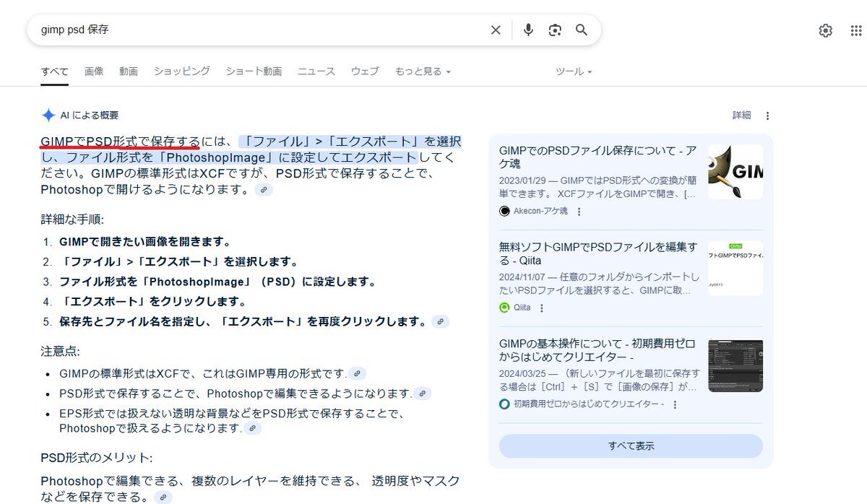Click step text GIMPで開きたい画像を開きます。
This screenshot has height=504, width=867.
click(145, 242)
